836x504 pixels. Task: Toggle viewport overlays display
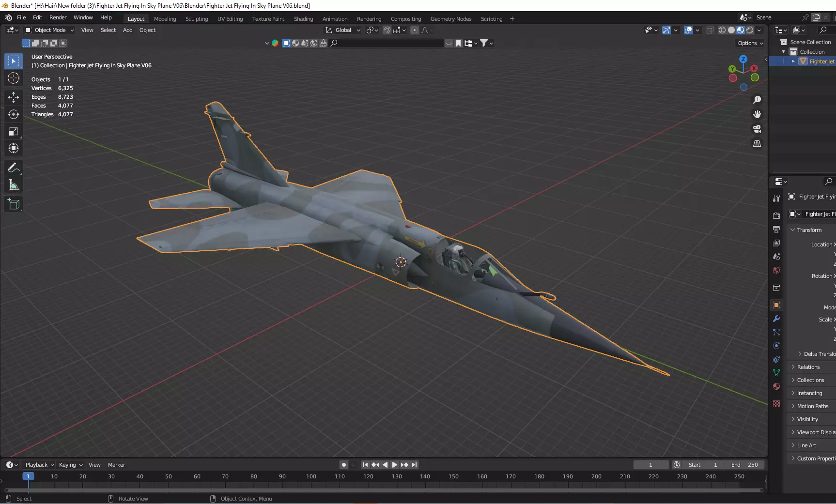[x=688, y=30]
